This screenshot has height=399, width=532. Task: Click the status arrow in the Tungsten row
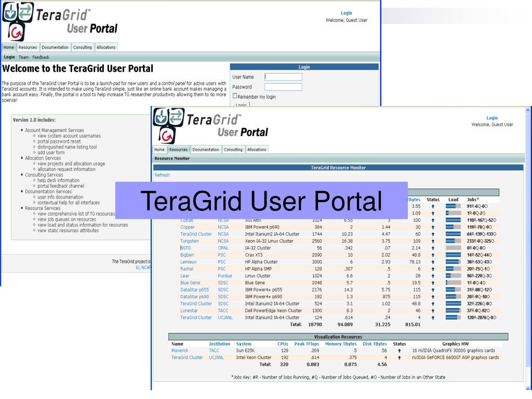coord(433,241)
